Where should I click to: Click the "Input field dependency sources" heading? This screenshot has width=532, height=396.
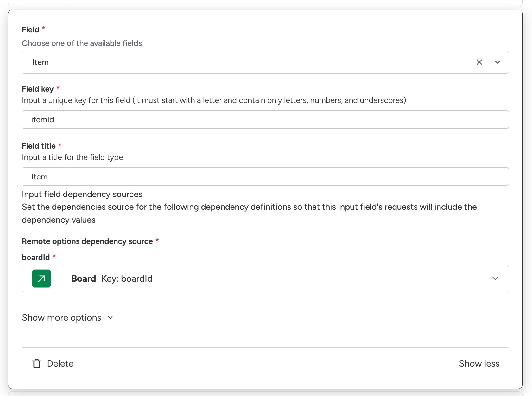[x=82, y=194]
